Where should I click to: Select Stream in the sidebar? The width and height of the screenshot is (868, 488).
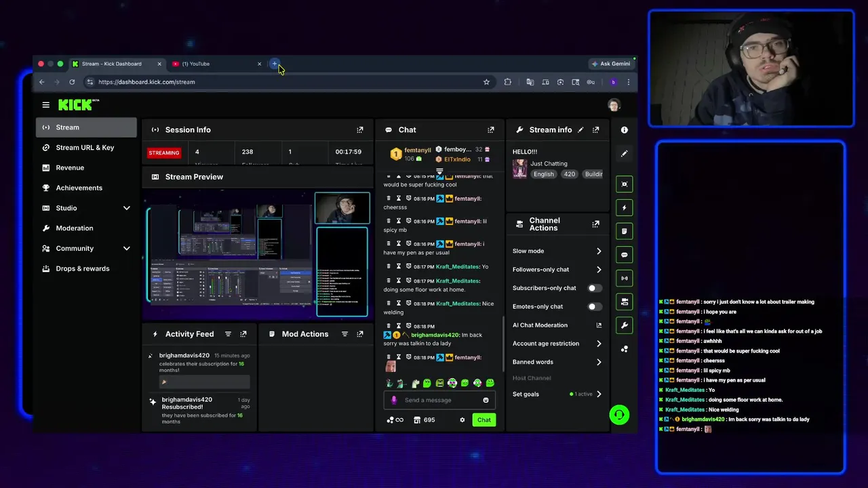(x=86, y=127)
